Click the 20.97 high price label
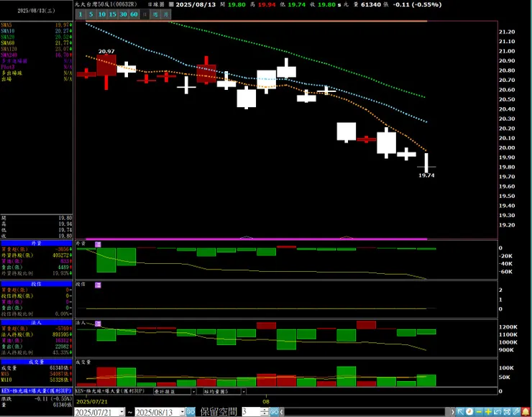The image size is (532, 417). coord(106,52)
